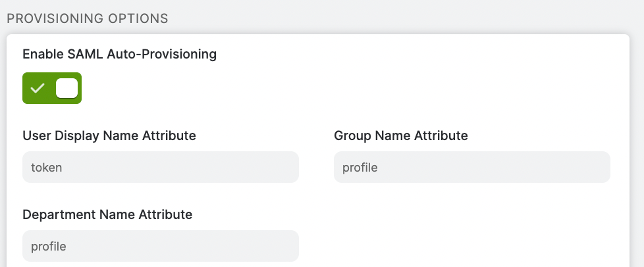The height and width of the screenshot is (267, 644).
Task: Click the "Group Name Attribute" label
Action: [401, 135]
